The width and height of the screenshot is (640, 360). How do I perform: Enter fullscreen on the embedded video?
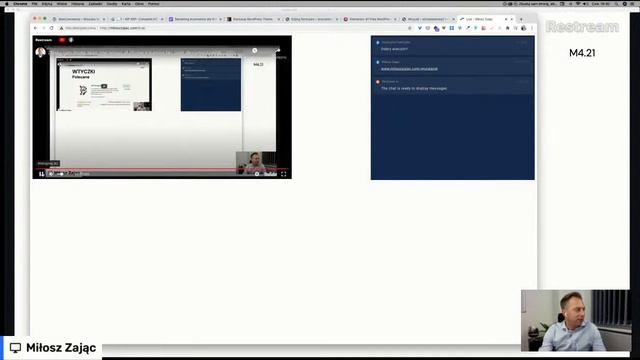284,174
